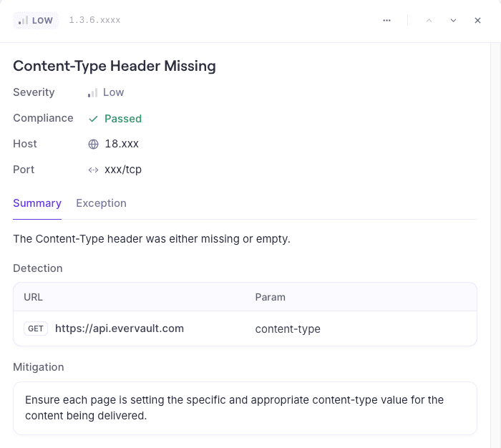Go to next finding with down chevron
The height and width of the screenshot is (448, 501).
453,21
